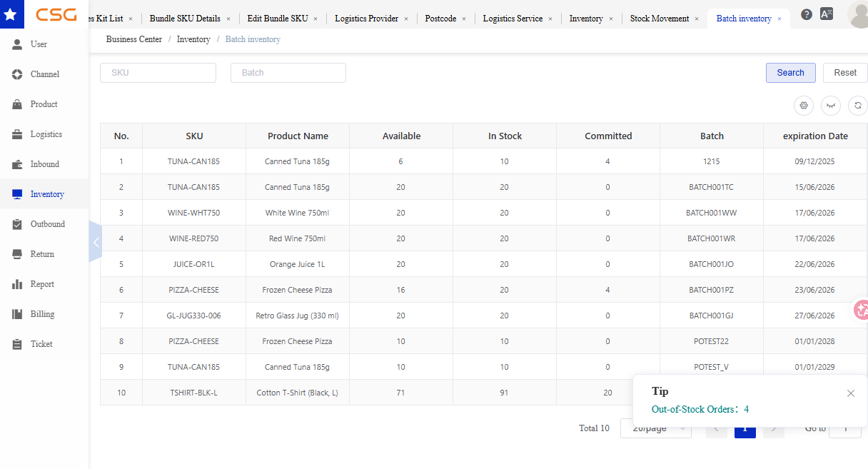Close the Postcode tab
The height and width of the screenshot is (469, 868).
pos(464,19)
